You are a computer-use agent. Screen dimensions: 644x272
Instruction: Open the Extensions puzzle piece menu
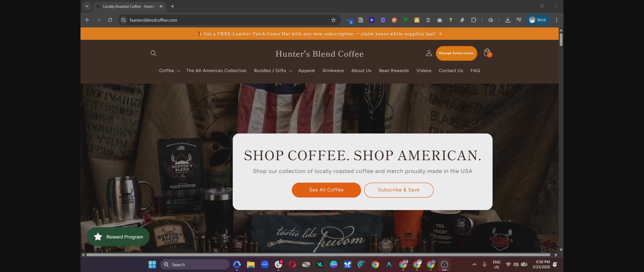pos(474,20)
